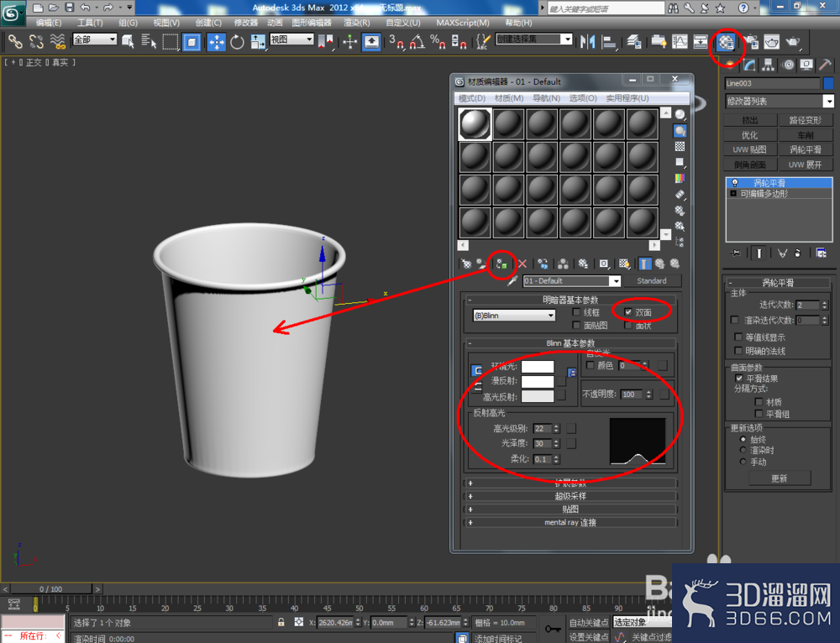
Task: Click the Bind to Space Warp icon
Action: click(57, 42)
